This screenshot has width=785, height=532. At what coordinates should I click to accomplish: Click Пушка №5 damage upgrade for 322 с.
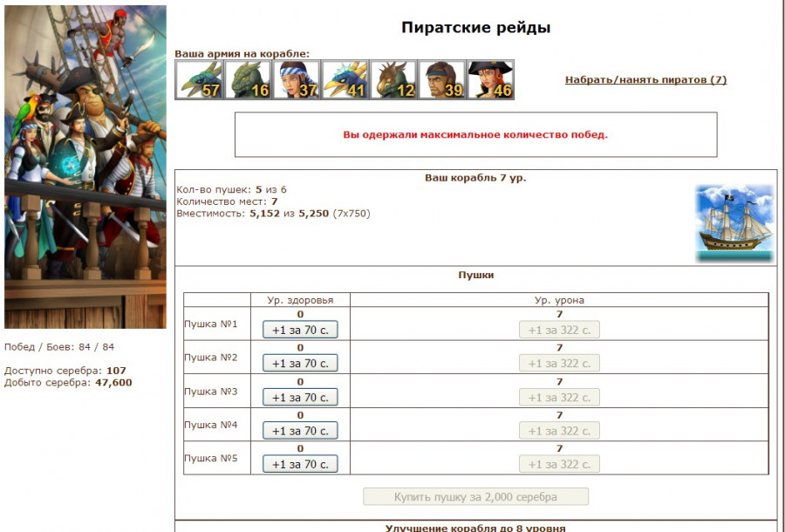[x=559, y=465]
